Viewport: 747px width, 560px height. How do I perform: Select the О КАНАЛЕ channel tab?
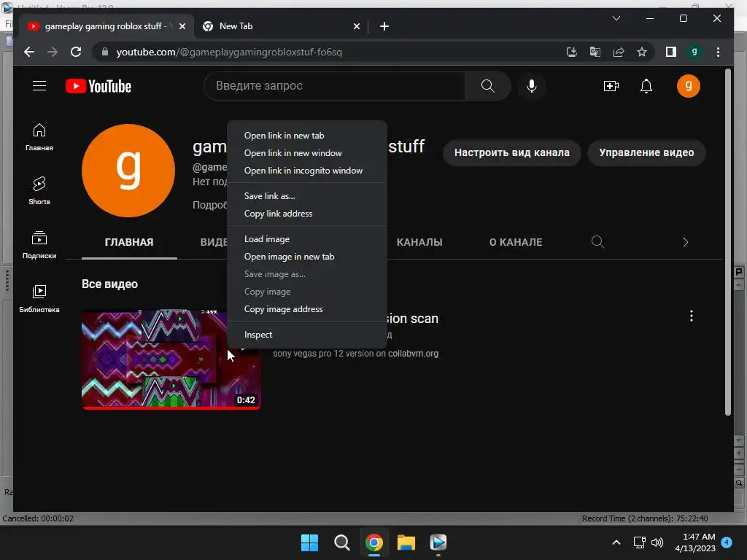pos(516,242)
